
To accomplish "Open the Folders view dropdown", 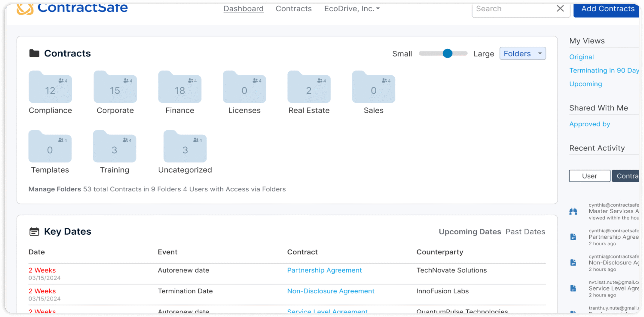I will click(x=522, y=54).
